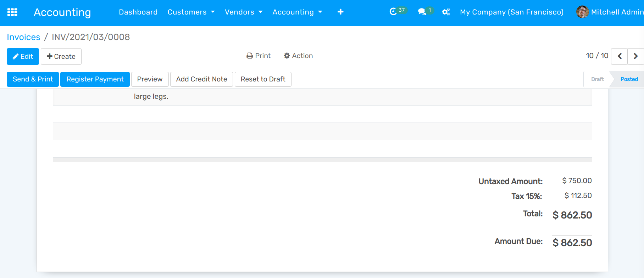
Task: Expand the Customers dropdown menu
Action: 191,12
